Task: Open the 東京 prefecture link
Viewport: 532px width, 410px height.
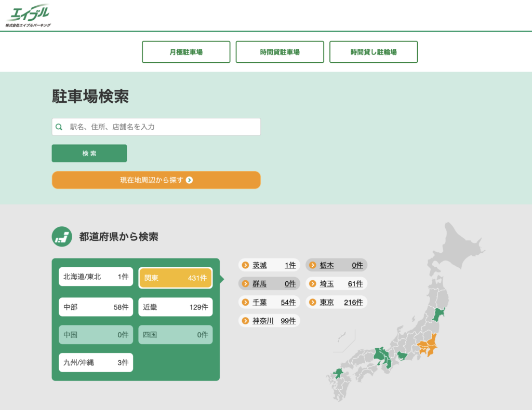Action: pyautogui.click(x=336, y=302)
